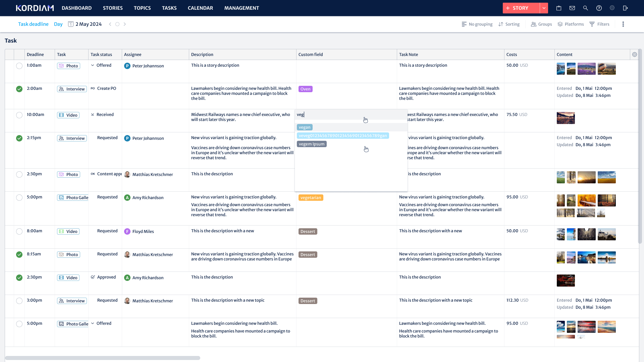
Task: Open the Filters button
Action: [x=599, y=24]
